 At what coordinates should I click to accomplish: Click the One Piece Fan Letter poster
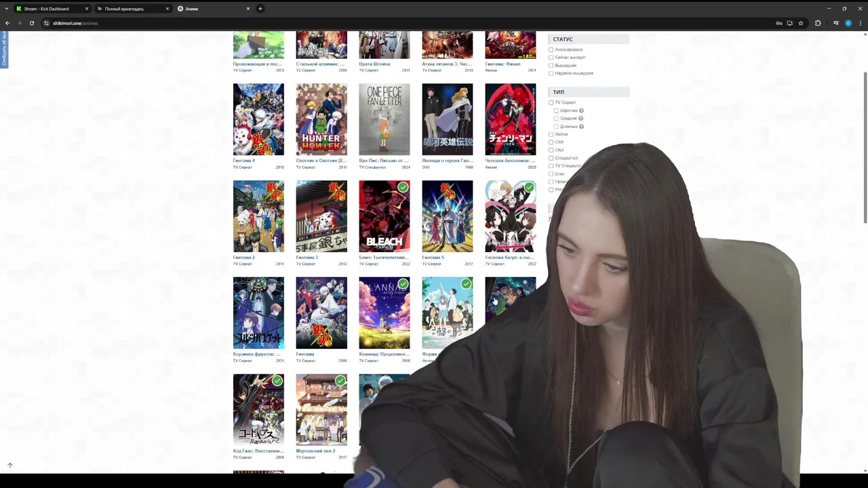click(384, 119)
